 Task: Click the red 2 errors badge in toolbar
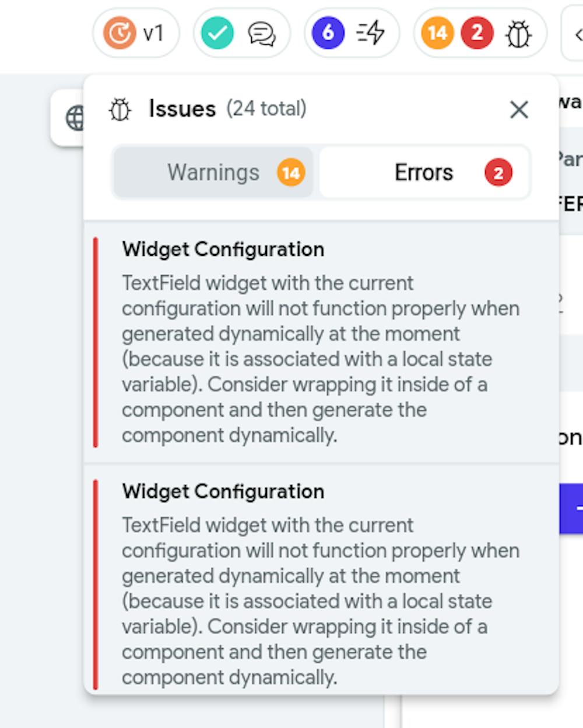pyautogui.click(x=477, y=33)
